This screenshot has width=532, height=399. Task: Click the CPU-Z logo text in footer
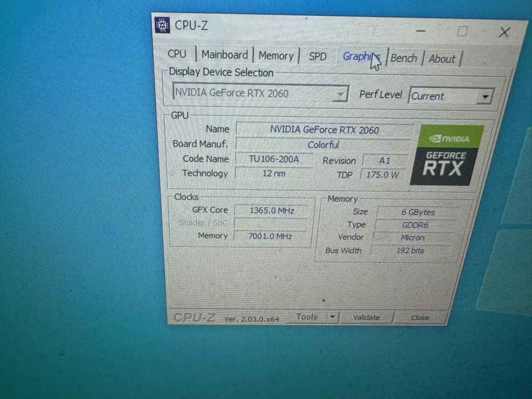point(194,317)
